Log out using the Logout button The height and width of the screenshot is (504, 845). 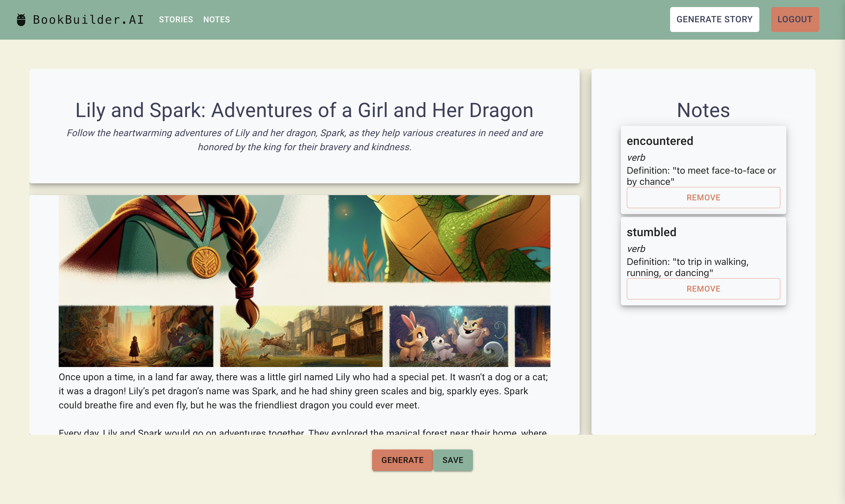(x=795, y=20)
